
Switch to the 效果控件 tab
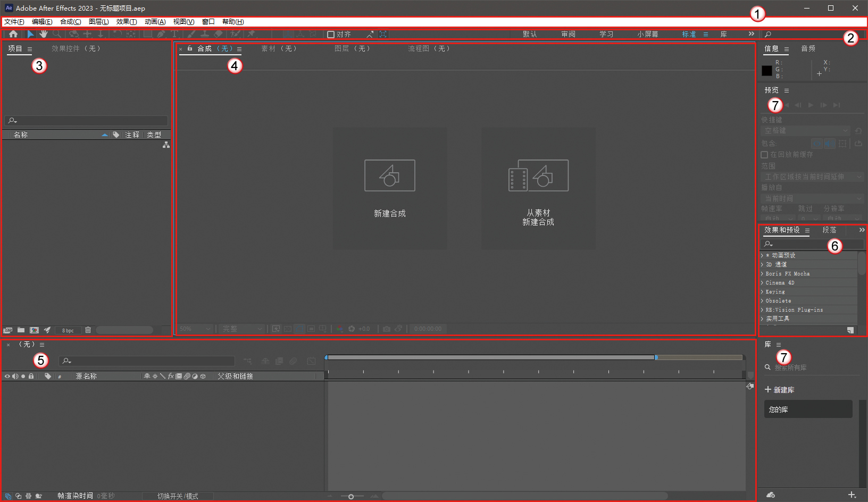coord(76,49)
